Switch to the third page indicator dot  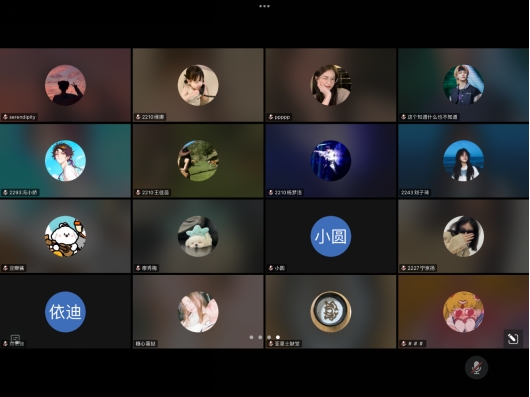coord(269,337)
